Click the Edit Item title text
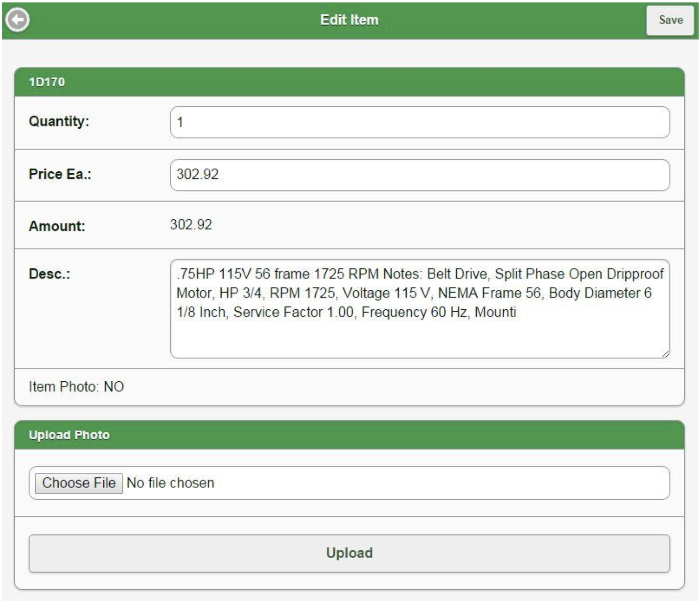 [x=350, y=20]
